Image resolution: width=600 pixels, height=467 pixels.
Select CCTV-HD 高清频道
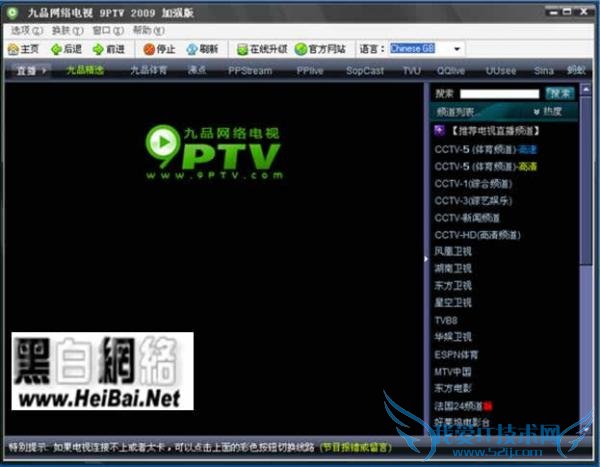pyautogui.click(x=477, y=235)
